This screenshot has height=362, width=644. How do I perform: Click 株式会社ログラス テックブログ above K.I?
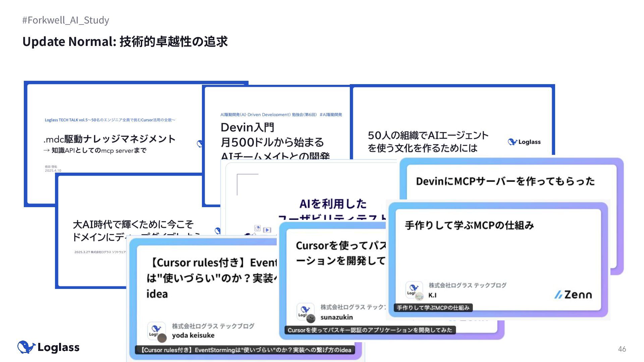click(467, 285)
